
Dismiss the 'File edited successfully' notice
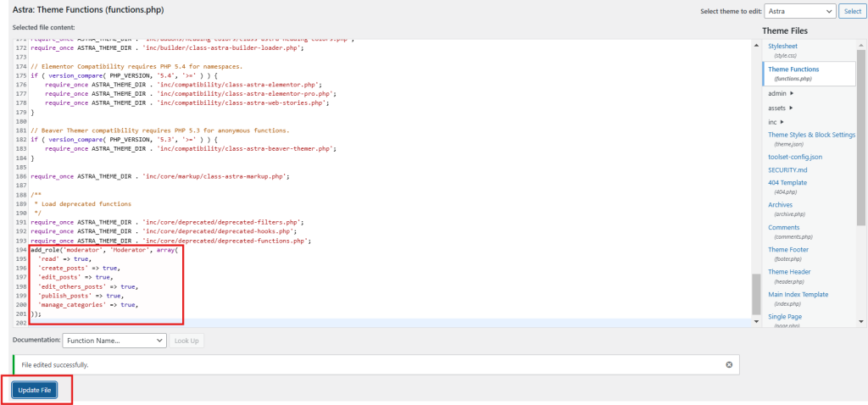(x=729, y=364)
